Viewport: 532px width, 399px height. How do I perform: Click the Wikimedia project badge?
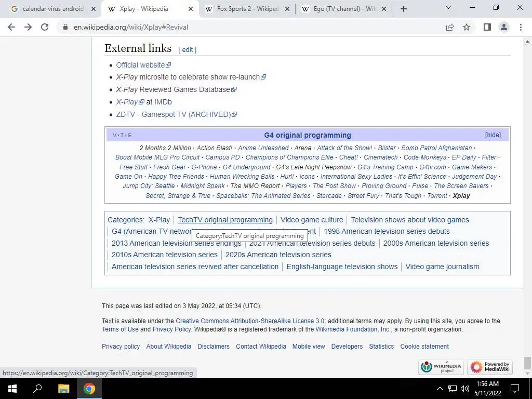point(441,367)
